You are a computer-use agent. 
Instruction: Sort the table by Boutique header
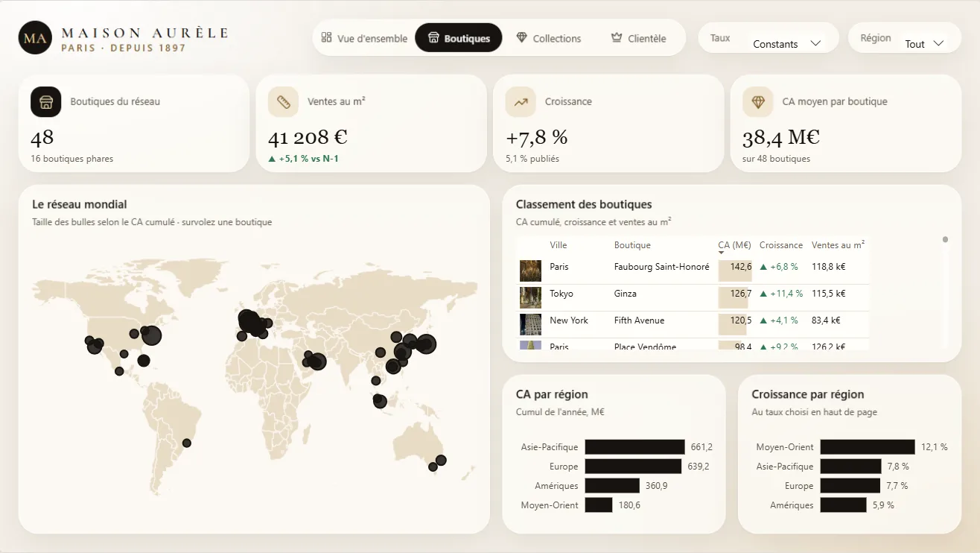point(632,245)
